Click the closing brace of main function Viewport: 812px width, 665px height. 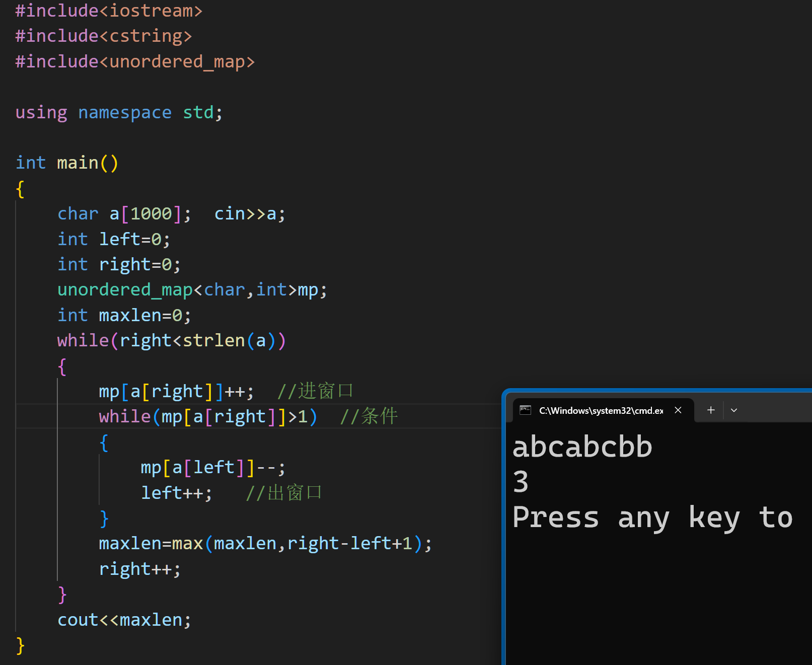[20, 645]
